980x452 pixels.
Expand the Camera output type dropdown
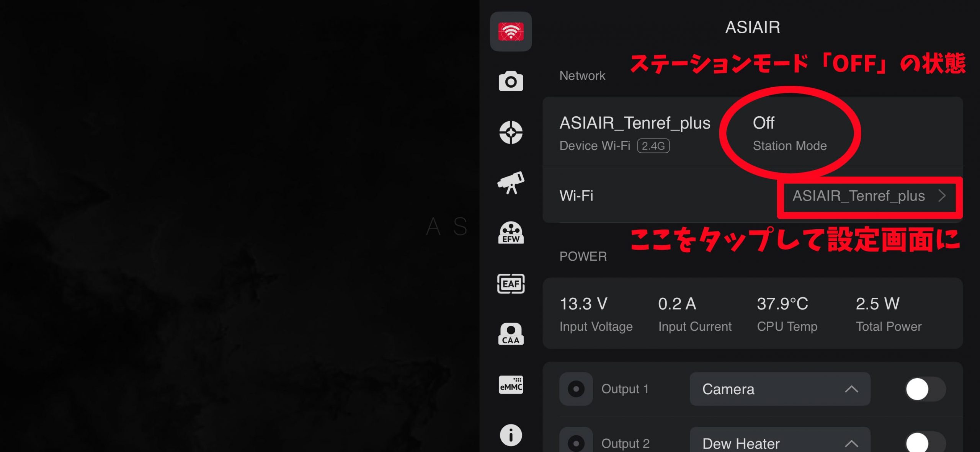click(x=780, y=389)
